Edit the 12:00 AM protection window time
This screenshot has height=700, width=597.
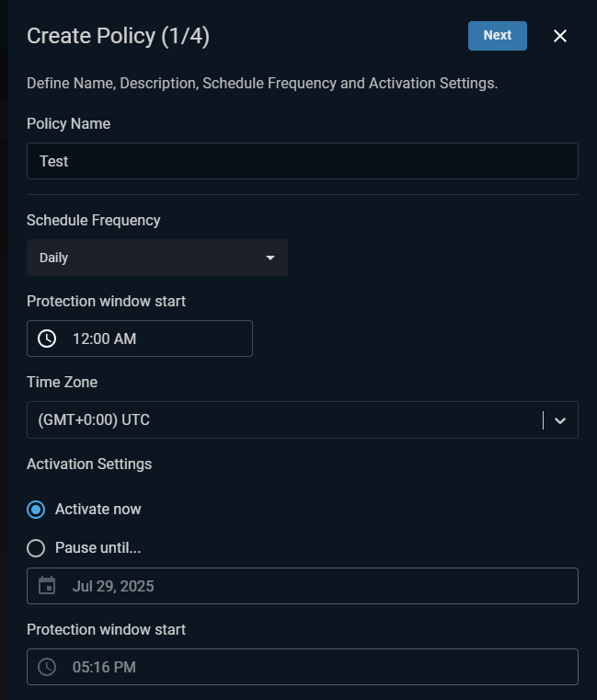pyautogui.click(x=140, y=339)
